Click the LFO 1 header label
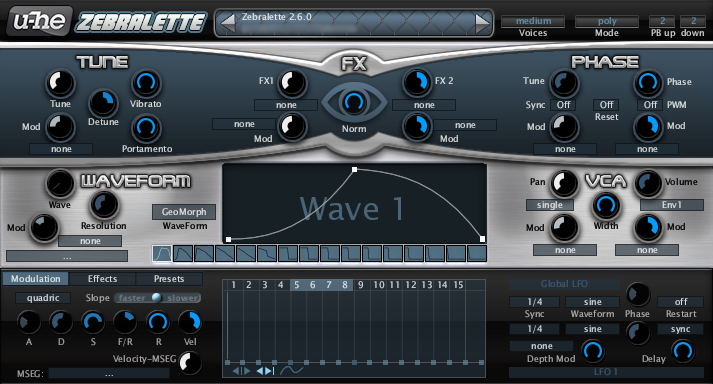 point(606,372)
